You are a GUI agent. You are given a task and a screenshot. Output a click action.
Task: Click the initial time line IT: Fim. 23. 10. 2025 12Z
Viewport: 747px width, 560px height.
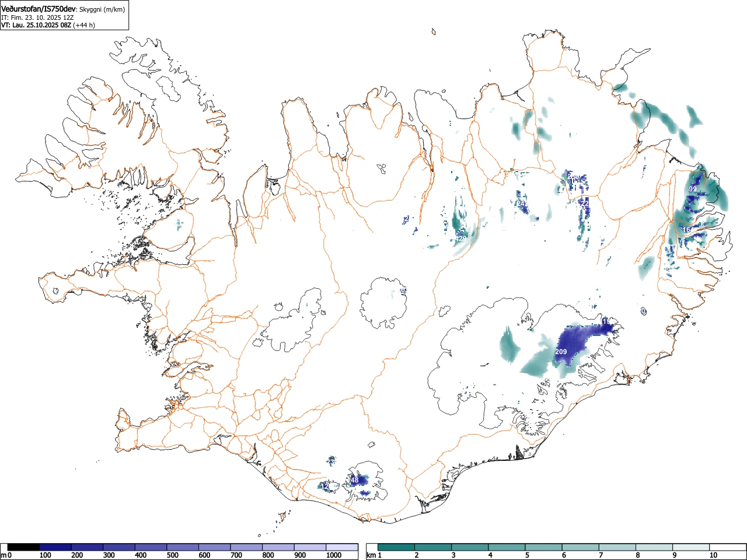coord(37,17)
